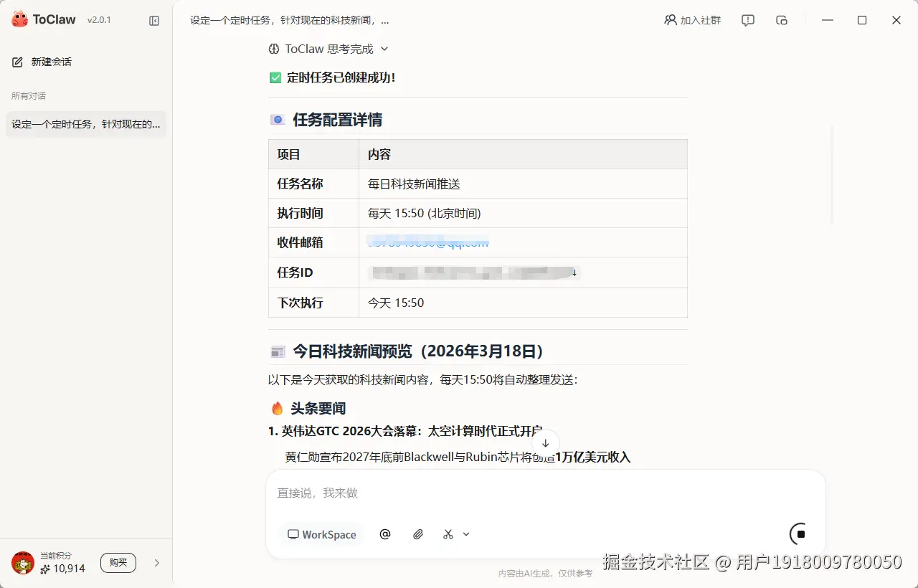Click the 下次执行 value 今天 15:50
Image resolution: width=918 pixels, height=588 pixels.
[396, 303]
